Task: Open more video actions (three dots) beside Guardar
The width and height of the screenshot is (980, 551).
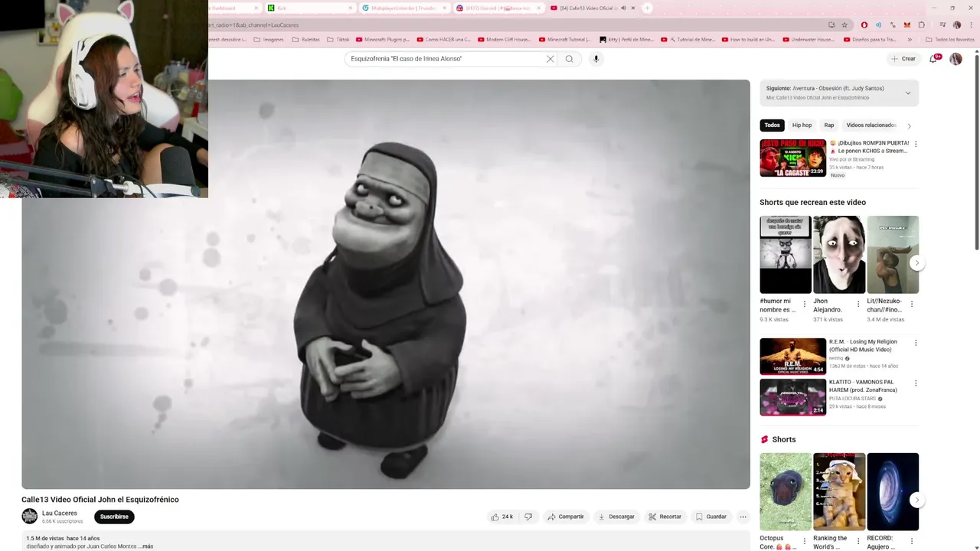Action: coord(743,517)
